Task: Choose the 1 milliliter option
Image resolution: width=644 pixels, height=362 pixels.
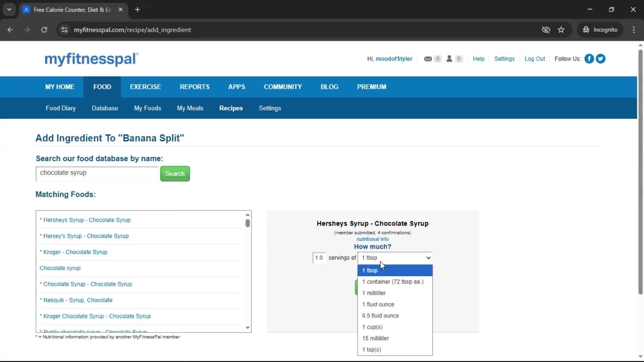Action: coord(395,293)
